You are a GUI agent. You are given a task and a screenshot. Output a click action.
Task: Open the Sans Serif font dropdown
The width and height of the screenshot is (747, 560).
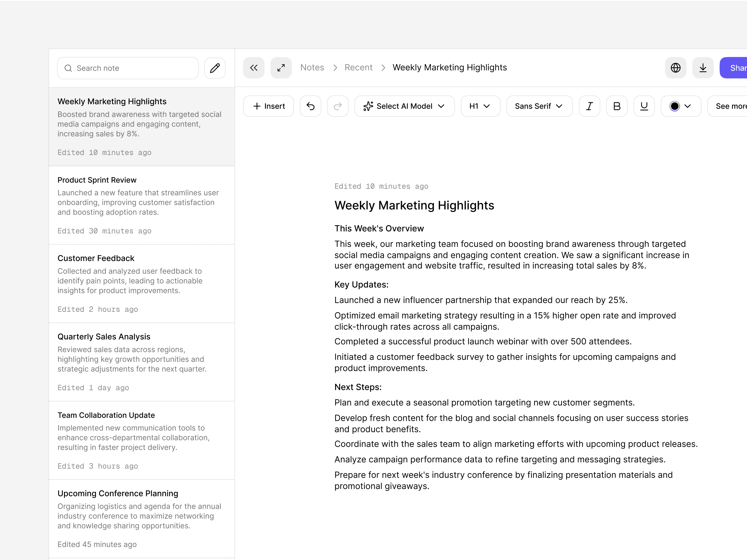click(539, 106)
